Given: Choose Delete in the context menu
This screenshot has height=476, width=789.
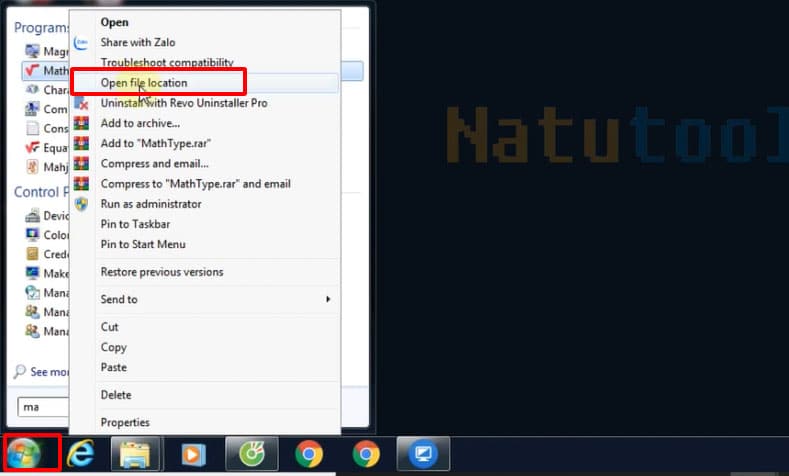Looking at the screenshot, I should [116, 395].
